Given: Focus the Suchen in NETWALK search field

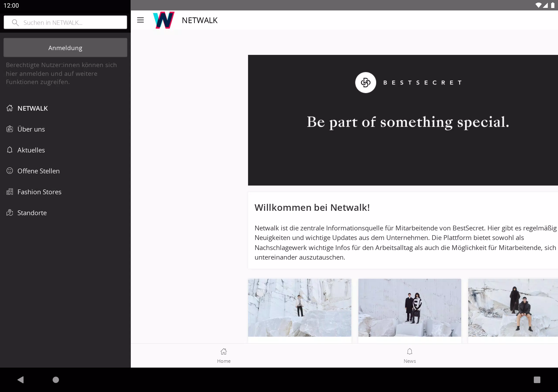Looking at the screenshot, I should [x=65, y=22].
